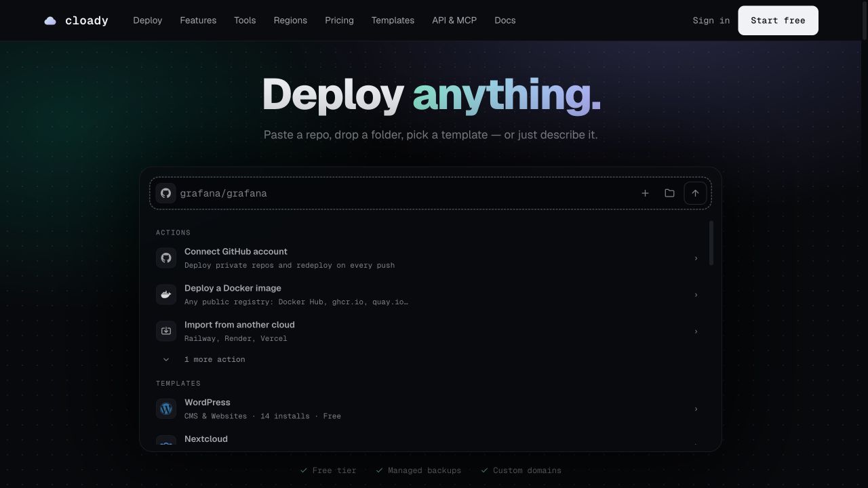The width and height of the screenshot is (868, 488).
Task: Open the WordPress row chevron arrow
Action: click(x=696, y=409)
